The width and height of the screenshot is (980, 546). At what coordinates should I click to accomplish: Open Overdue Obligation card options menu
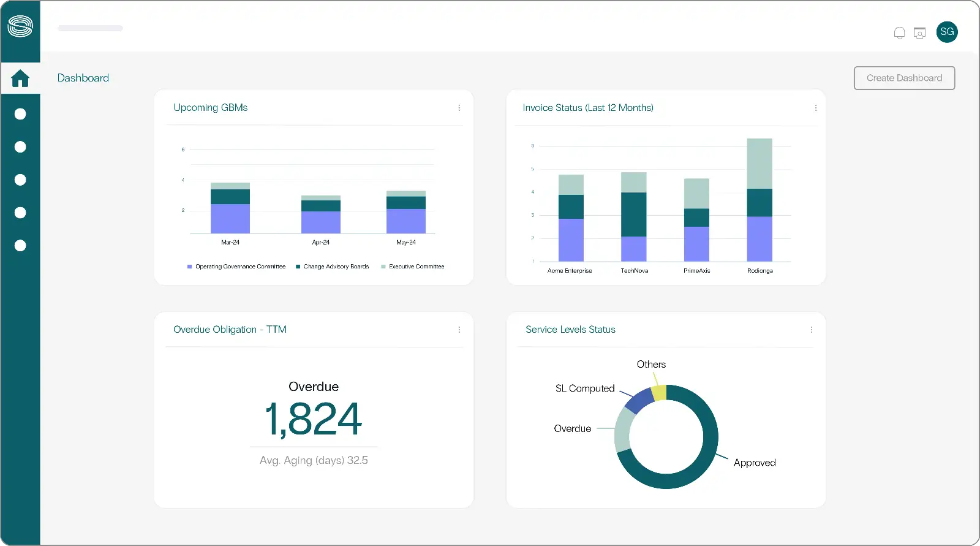click(459, 330)
